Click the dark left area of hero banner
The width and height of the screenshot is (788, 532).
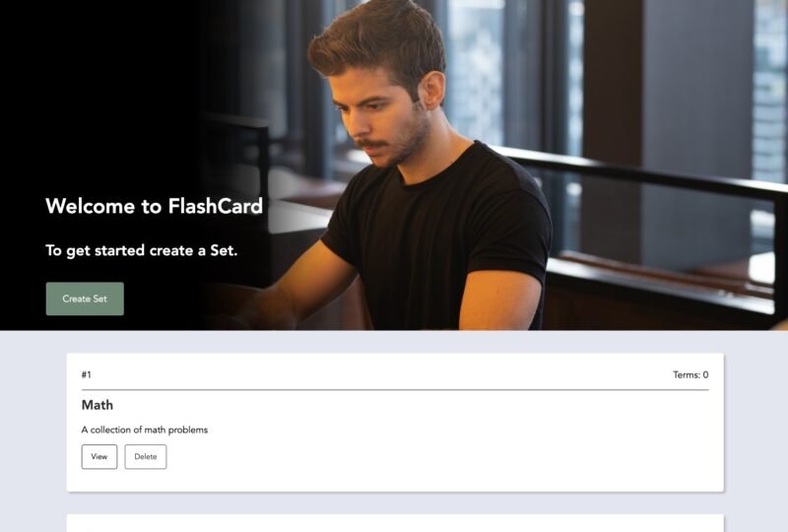click(100, 100)
